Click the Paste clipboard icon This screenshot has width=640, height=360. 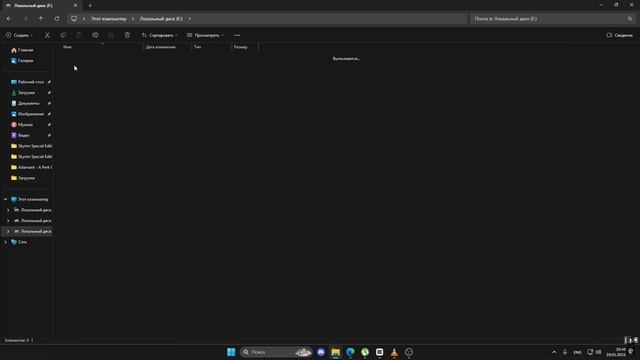[79, 36]
